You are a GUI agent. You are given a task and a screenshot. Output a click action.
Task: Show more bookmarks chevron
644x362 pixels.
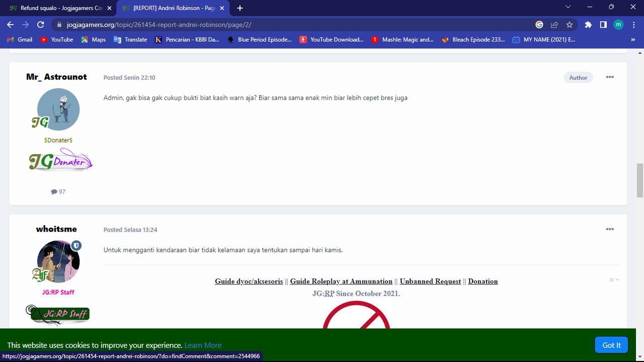tap(633, 40)
